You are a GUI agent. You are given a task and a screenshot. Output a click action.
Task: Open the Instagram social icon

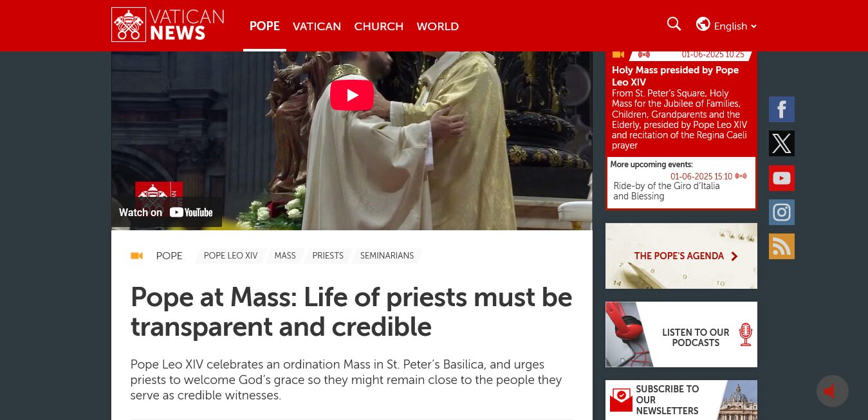tap(781, 212)
